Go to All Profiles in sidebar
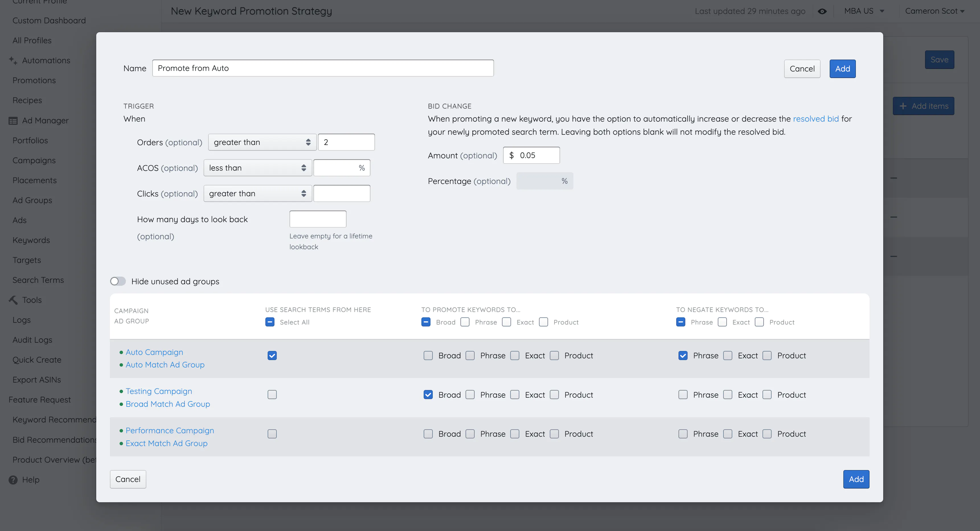Screen dimensions: 980x531 32,40
